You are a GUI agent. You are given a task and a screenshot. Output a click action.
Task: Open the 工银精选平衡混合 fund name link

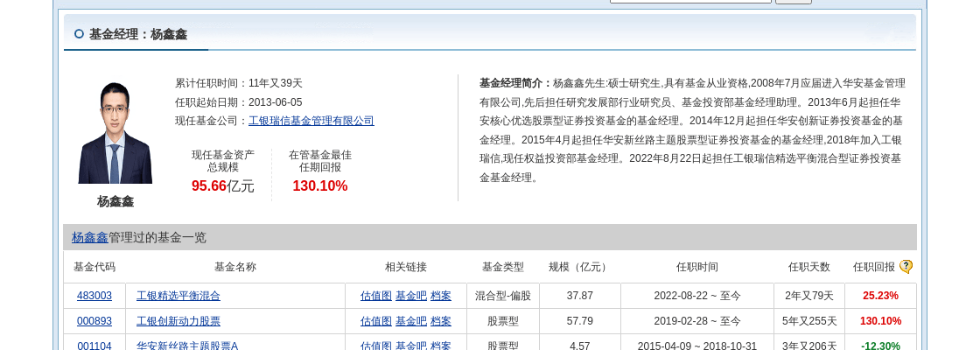pos(178,296)
